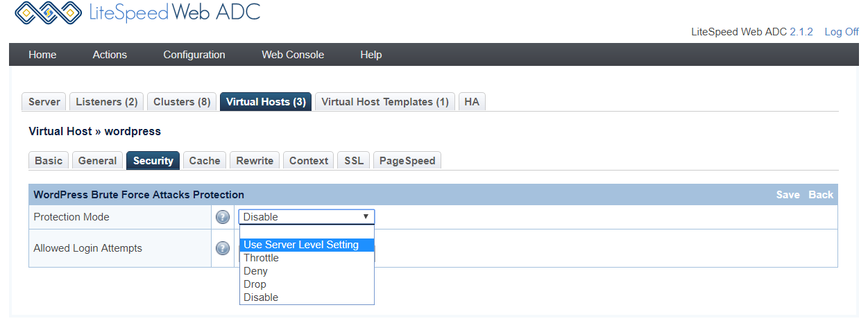Open the PageSpeed tab
Viewport: 868px width, 321px height.
click(407, 161)
